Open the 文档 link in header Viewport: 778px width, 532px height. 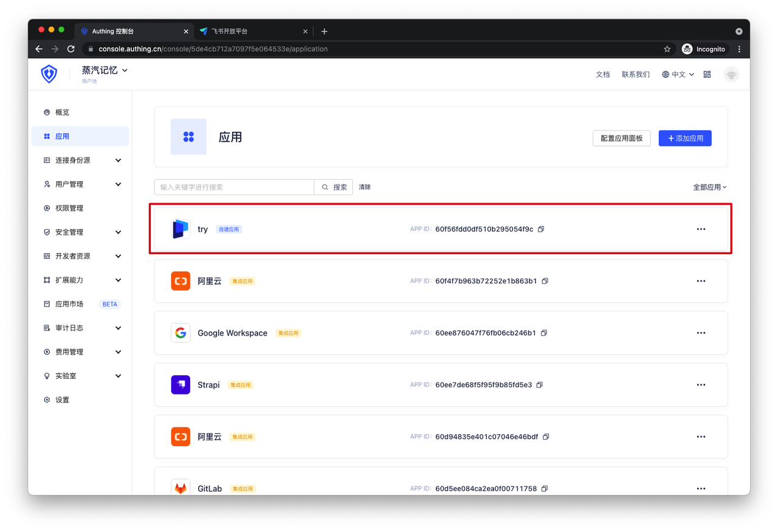603,74
